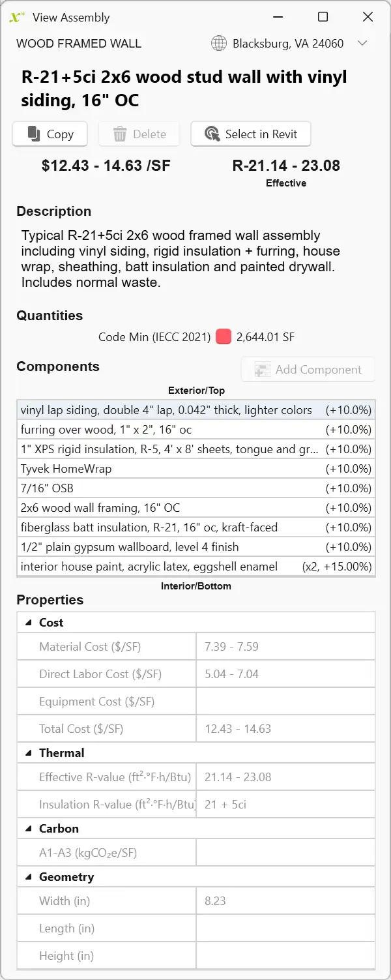The height and width of the screenshot is (980, 391).
Task: Collapse the Carbon properties section
Action: (29, 829)
